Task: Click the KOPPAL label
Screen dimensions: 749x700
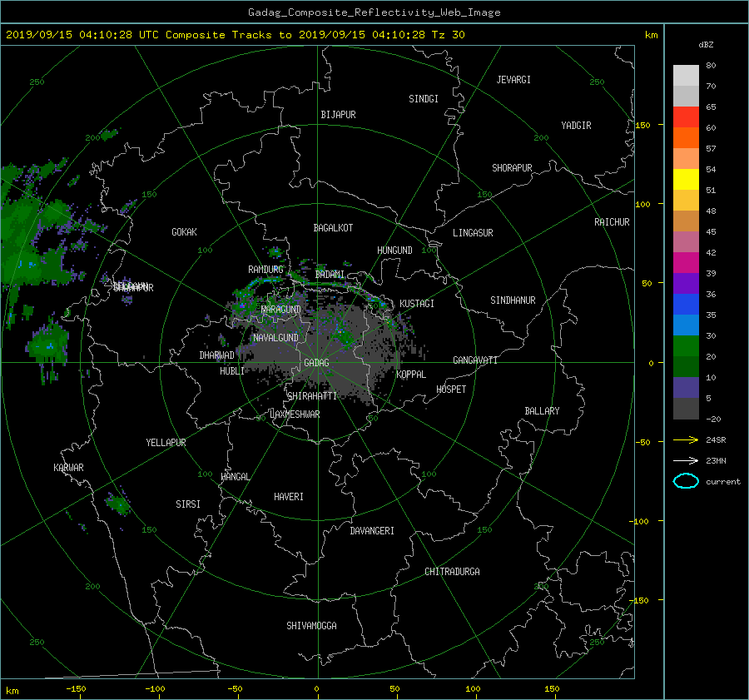Action: pyautogui.click(x=411, y=375)
